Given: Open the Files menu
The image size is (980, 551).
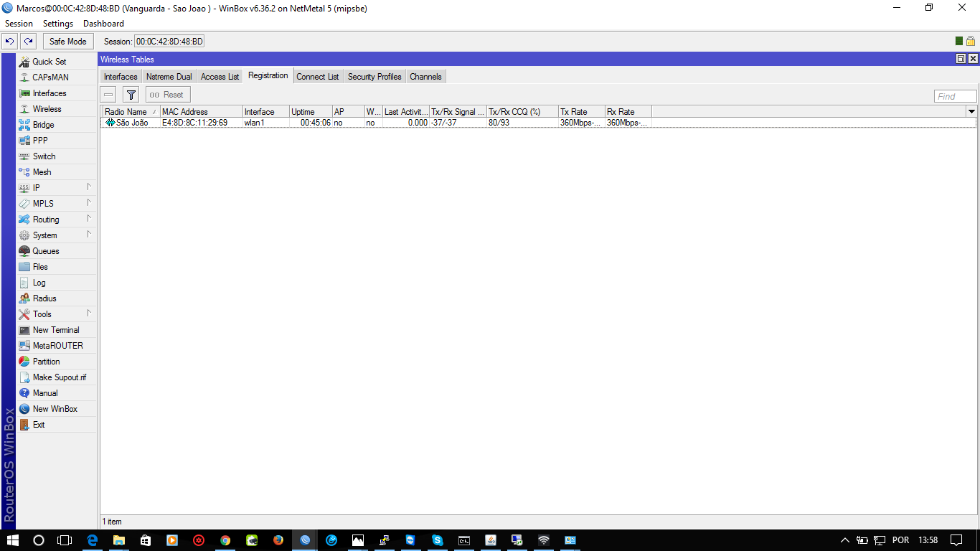Looking at the screenshot, I should [56, 267].
